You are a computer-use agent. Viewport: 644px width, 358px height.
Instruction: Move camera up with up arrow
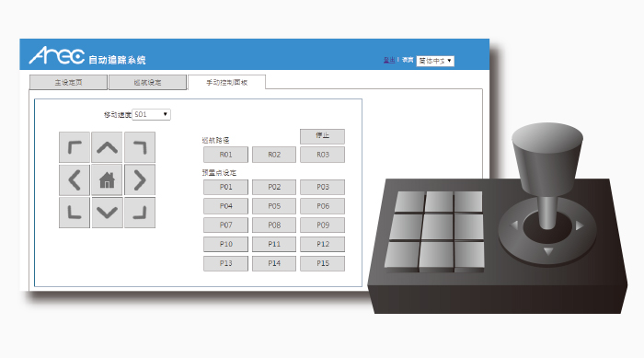(x=107, y=147)
